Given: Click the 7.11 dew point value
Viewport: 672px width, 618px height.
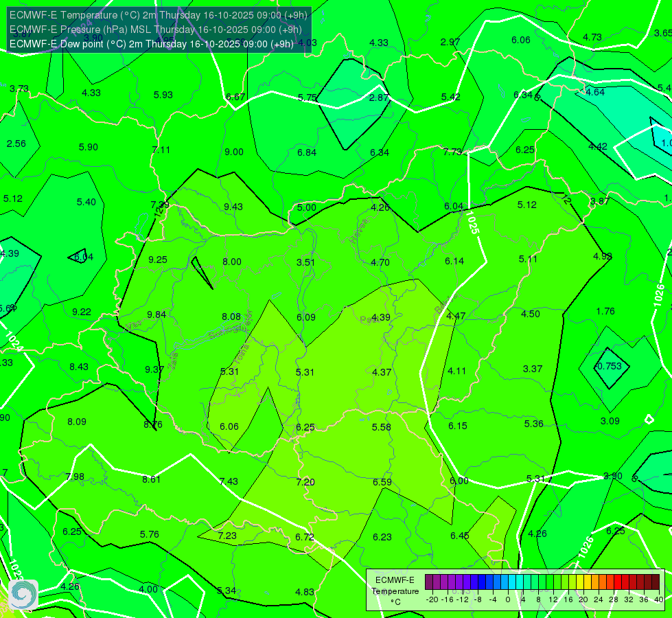Looking at the screenshot, I should 161,150.
